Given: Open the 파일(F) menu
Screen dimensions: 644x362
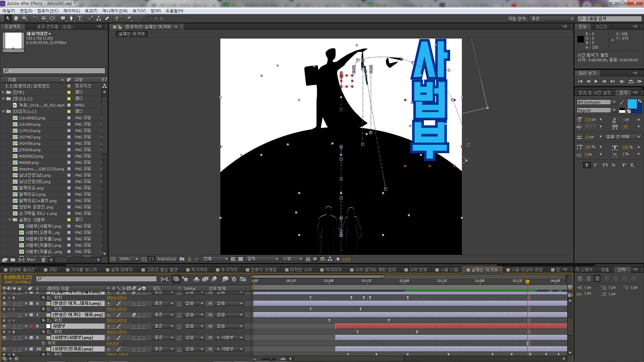Looking at the screenshot, I should pyautogui.click(x=9, y=11).
